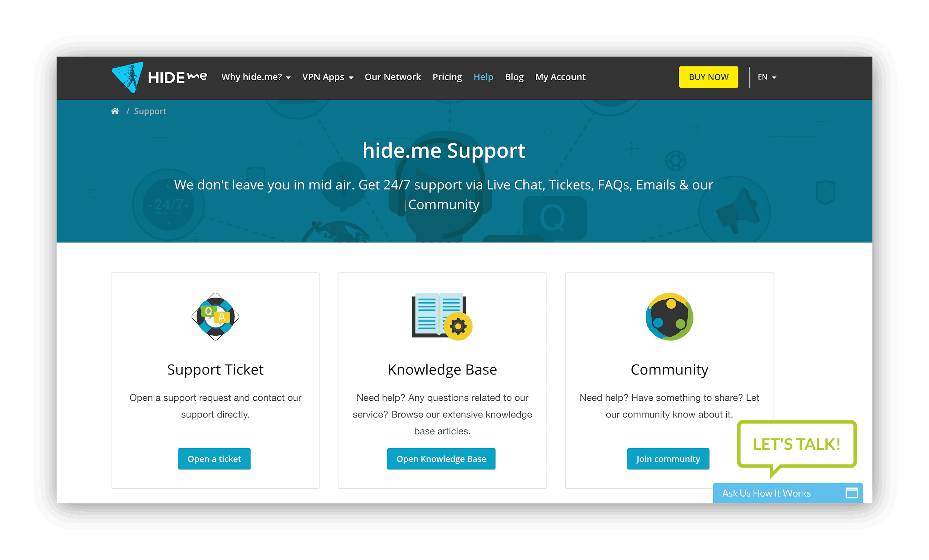Click the Community card heading

(669, 370)
